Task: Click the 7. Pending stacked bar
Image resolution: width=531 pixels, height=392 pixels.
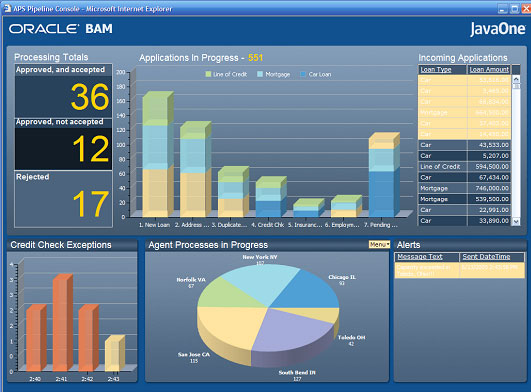Action: (x=384, y=175)
